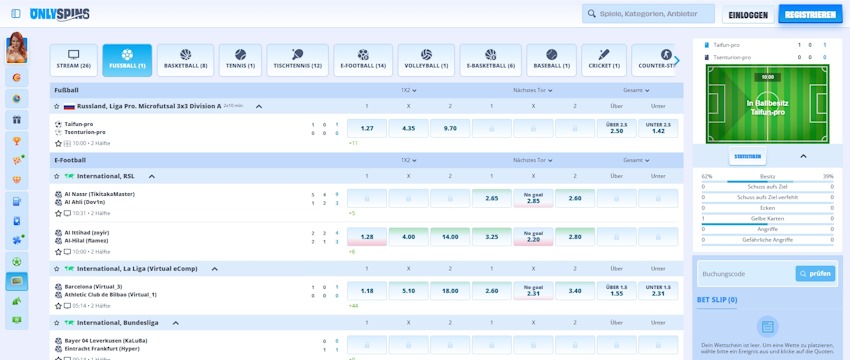Open the stream icon for the Barcelona match
This screenshot has width=850, height=360.
67,306
